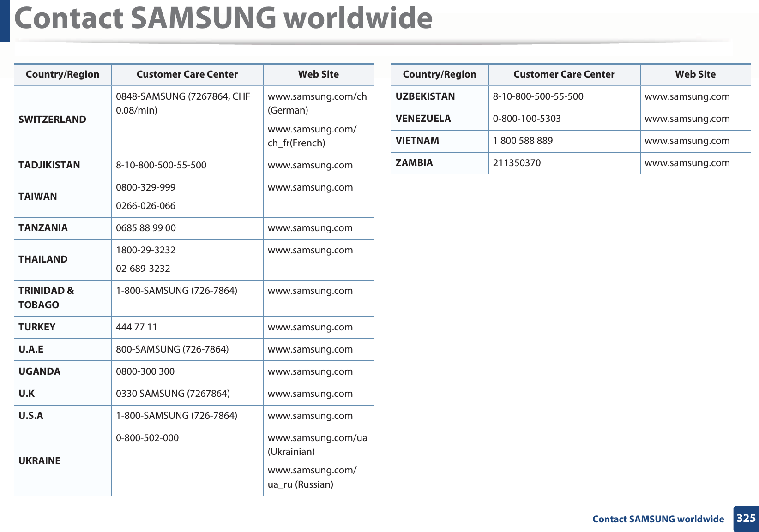Visit the U.A.E web site link

click(310, 349)
